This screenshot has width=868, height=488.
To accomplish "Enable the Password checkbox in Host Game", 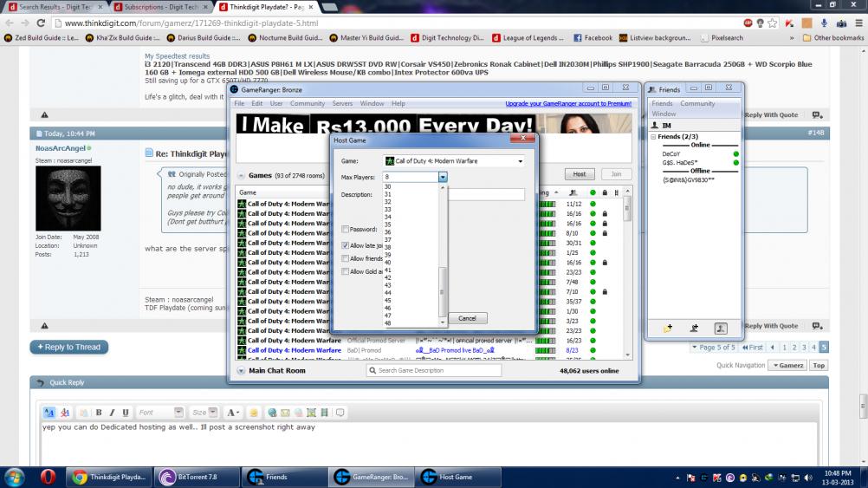I will coord(346,230).
